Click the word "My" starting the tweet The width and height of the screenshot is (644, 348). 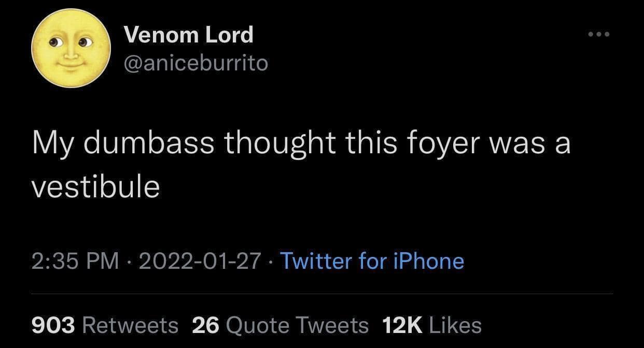53,143
